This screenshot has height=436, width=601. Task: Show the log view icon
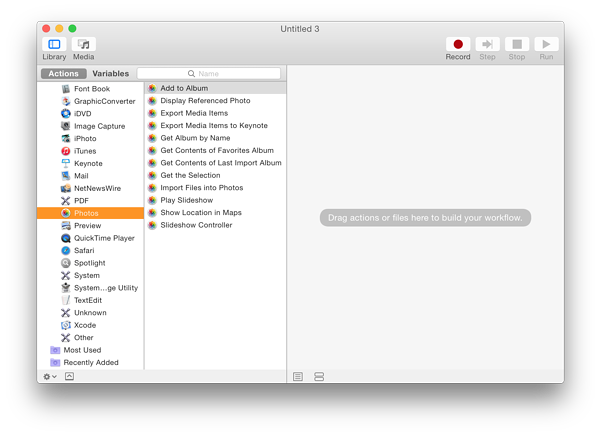(x=298, y=377)
